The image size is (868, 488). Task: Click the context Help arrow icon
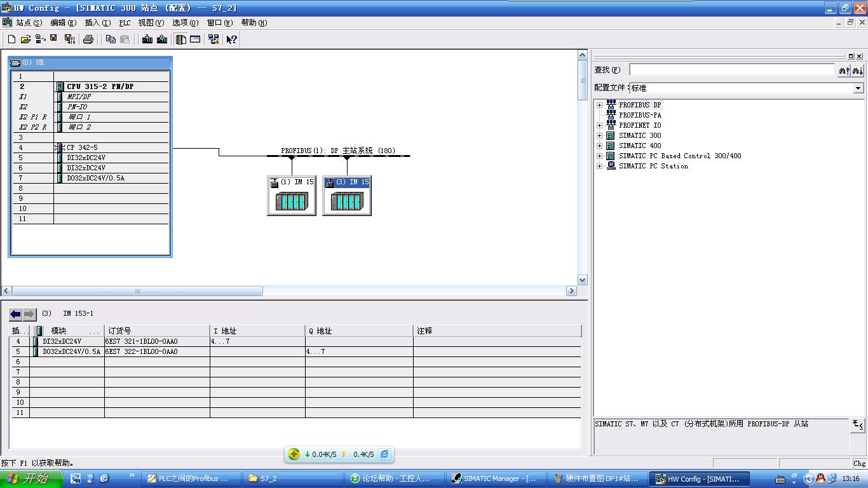[x=231, y=39]
